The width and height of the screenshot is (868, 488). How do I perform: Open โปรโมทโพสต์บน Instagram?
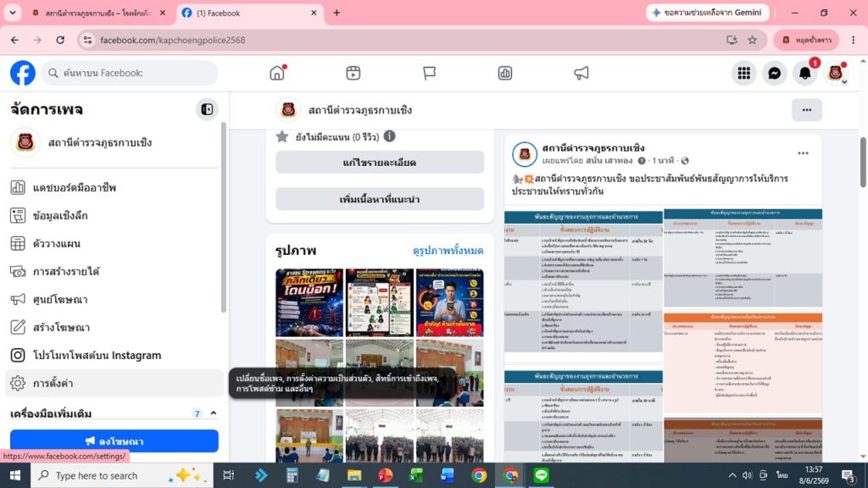coord(114,355)
